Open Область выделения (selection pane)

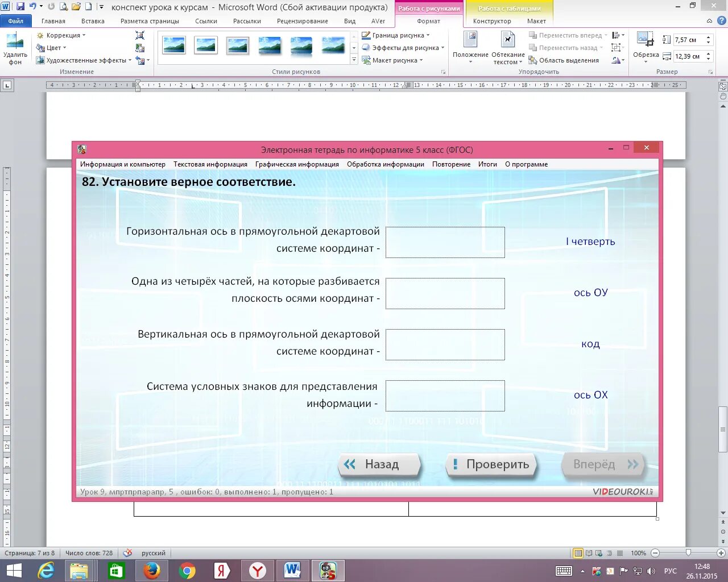click(x=564, y=60)
